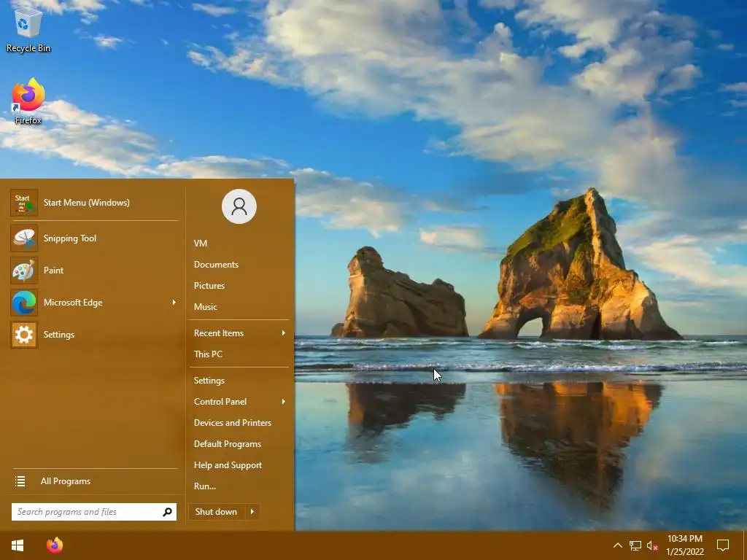Expand the Recent Items submenu arrow
Viewport: 747px width, 560px height.
tap(284, 333)
